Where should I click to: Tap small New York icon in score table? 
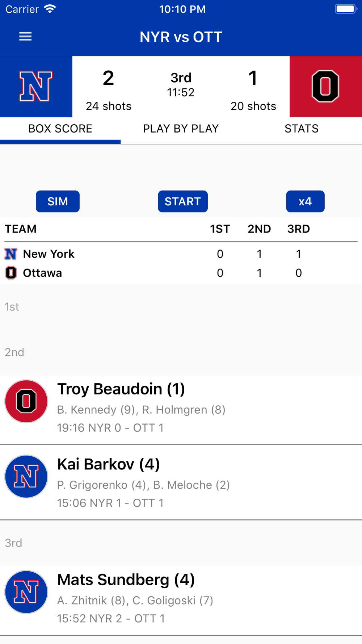(11, 254)
